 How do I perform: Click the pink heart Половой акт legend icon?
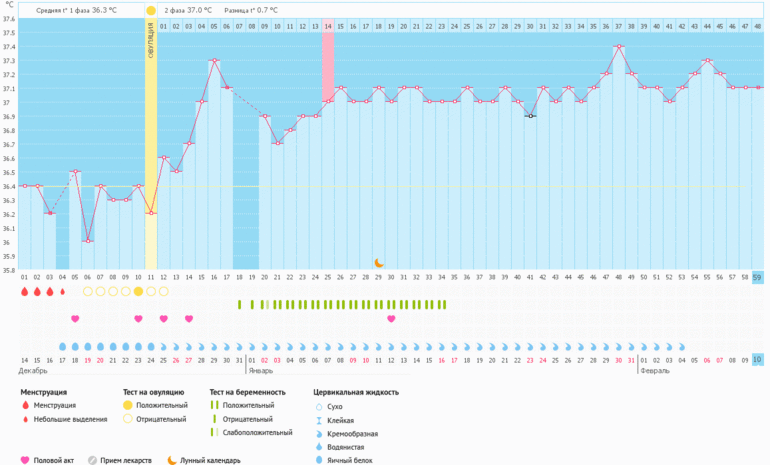pos(25,460)
